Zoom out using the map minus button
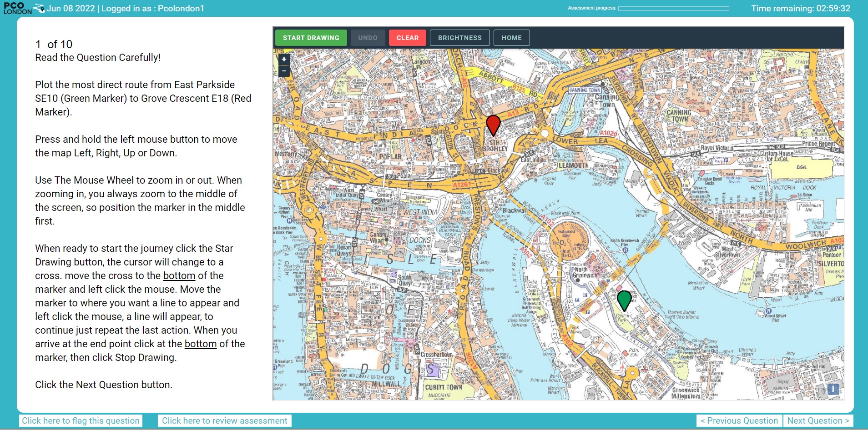868x430 pixels. coord(284,71)
